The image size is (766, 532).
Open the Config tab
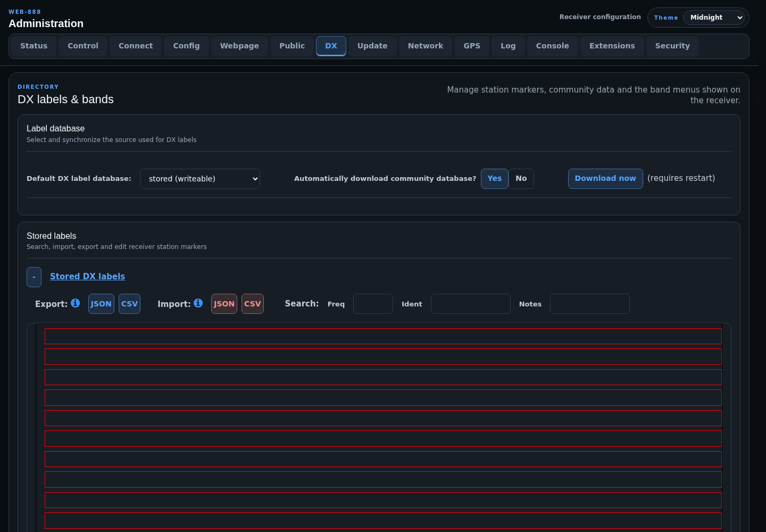pos(186,46)
